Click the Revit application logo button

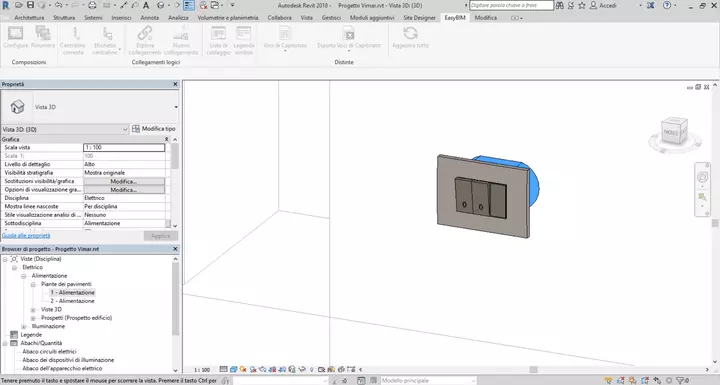(6, 6)
